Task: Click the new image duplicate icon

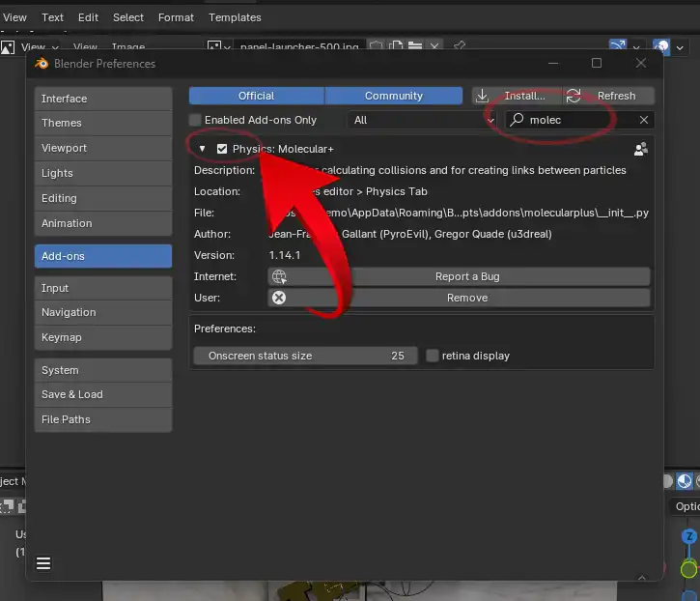Action: pos(396,46)
